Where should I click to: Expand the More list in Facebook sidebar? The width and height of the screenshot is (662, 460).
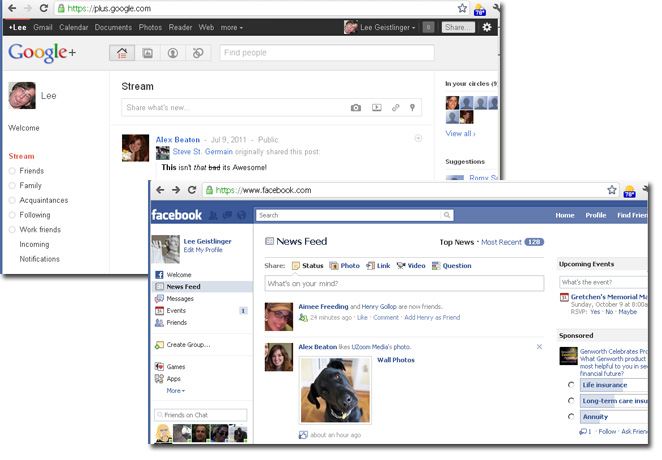click(176, 391)
